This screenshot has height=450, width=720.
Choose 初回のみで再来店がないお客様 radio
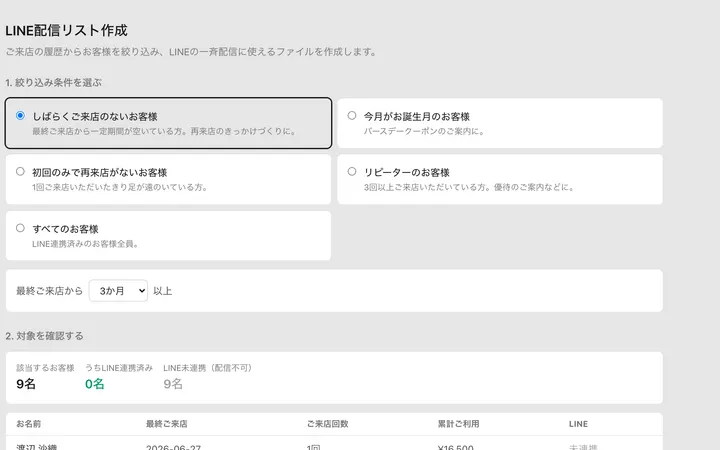coord(20,171)
